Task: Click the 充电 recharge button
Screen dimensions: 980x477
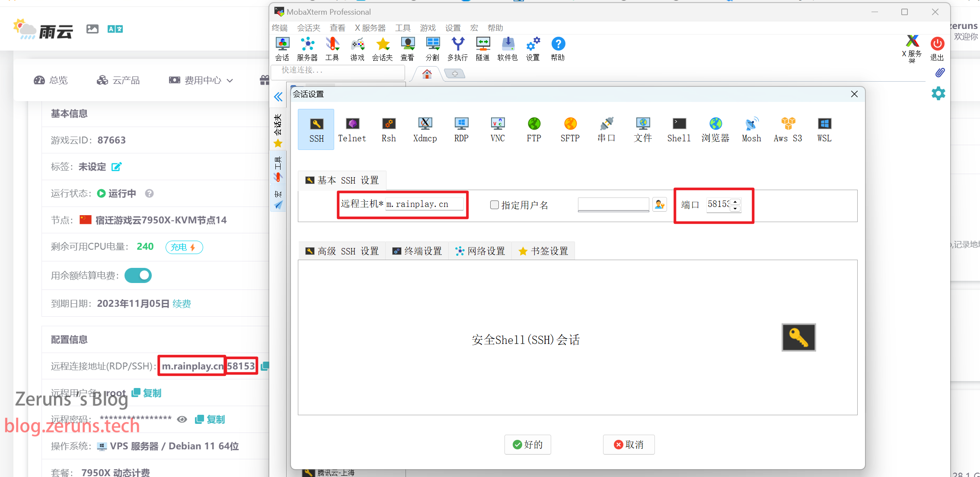Action: pyautogui.click(x=184, y=247)
